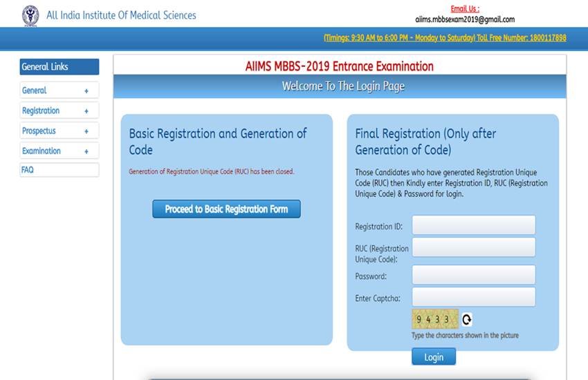Click the toll free timings notice
The height and width of the screenshot is (380, 588).
(444, 38)
